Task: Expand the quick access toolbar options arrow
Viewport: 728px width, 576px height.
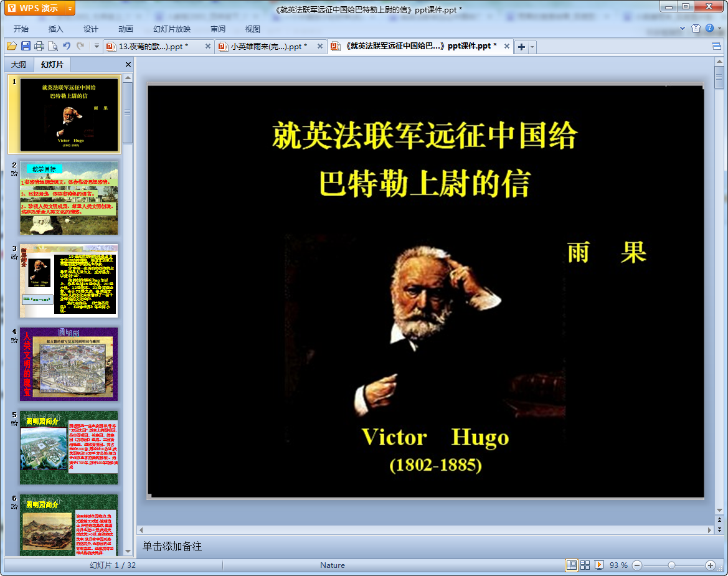Action: [97, 46]
